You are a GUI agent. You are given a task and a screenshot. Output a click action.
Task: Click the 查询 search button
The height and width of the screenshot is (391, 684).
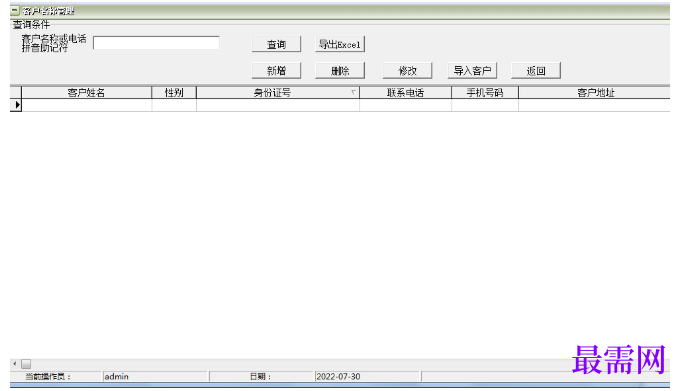(x=276, y=45)
